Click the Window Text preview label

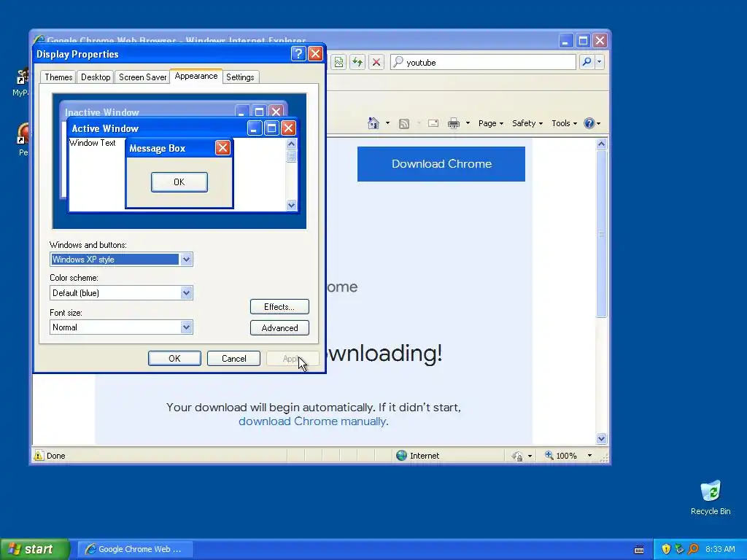(x=93, y=143)
